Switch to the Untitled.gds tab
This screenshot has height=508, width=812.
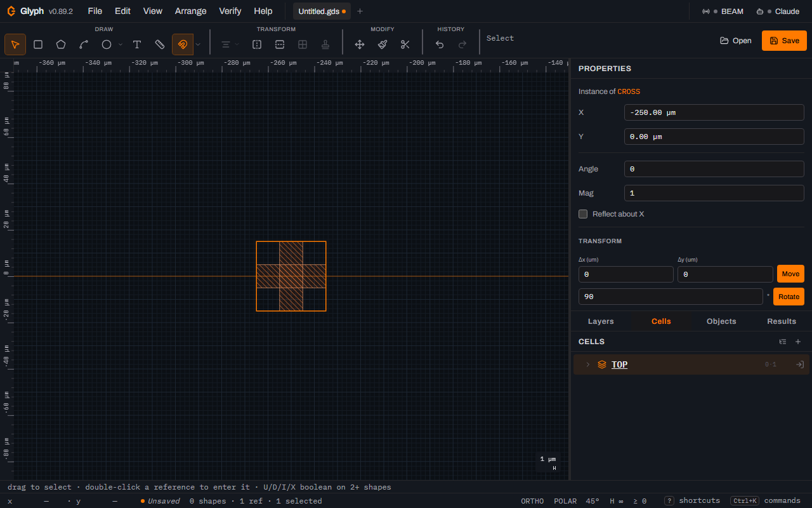322,11
